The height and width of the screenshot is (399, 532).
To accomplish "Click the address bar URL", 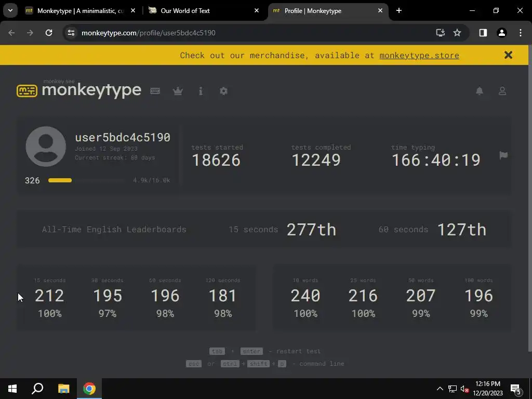I will tap(148, 33).
